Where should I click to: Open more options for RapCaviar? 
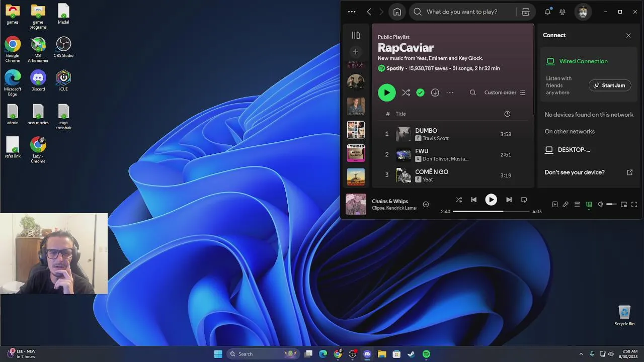point(450,93)
